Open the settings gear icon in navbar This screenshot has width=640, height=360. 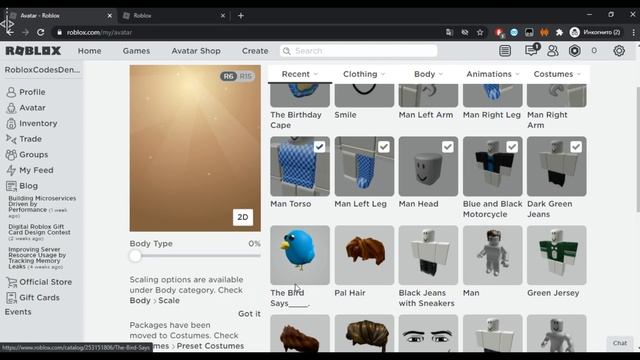[619, 51]
